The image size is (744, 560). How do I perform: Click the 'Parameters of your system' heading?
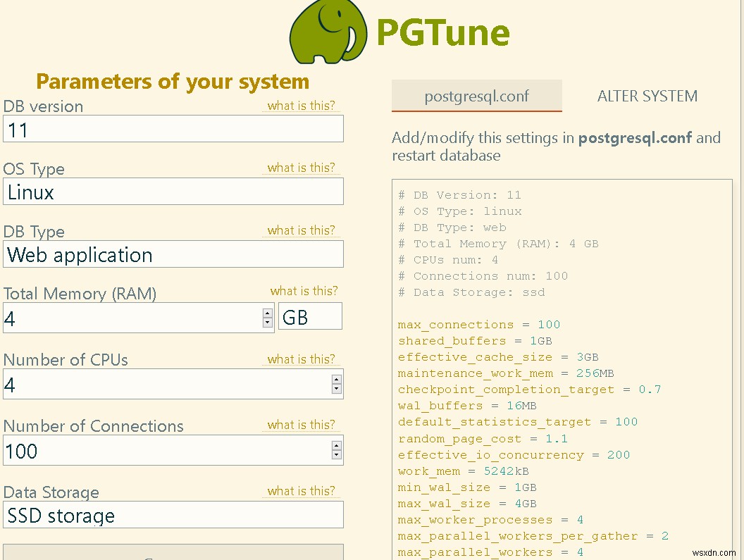pos(173,82)
